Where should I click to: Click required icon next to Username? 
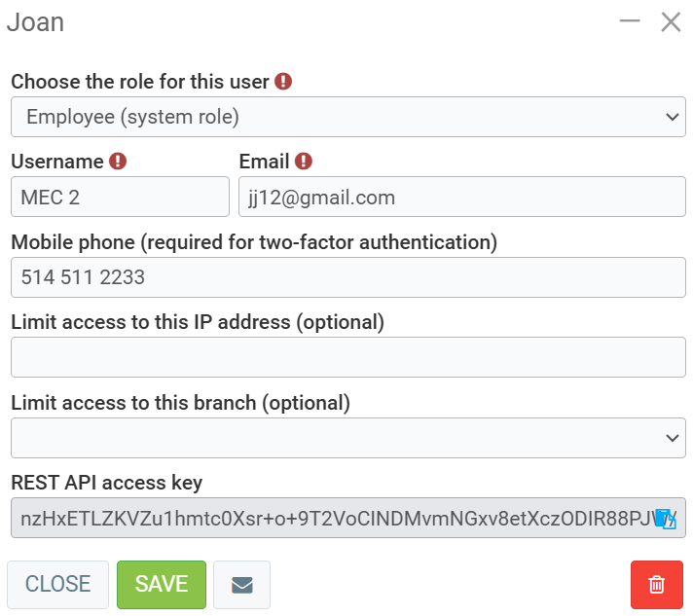tap(118, 162)
